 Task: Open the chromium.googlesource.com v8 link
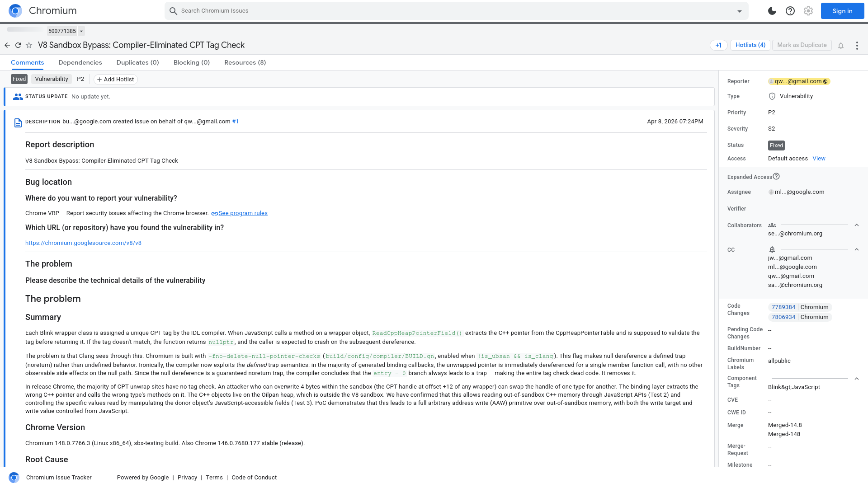(83, 243)
